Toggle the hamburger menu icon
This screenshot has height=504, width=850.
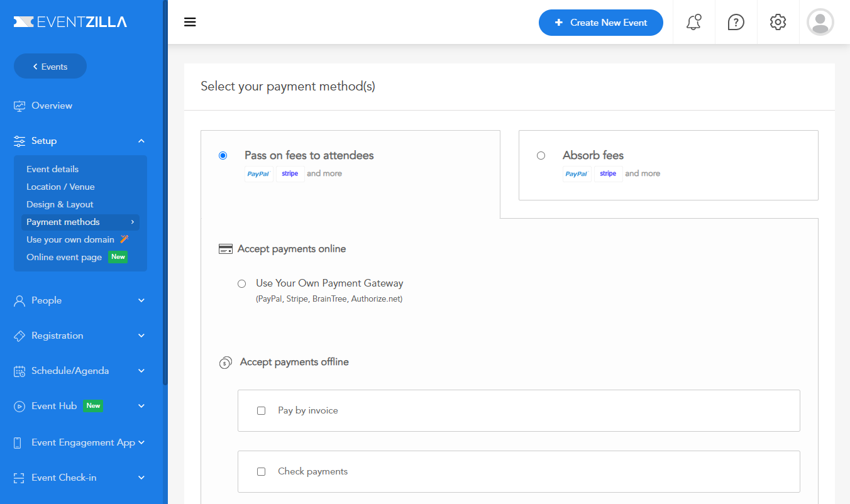tap(190, 23)
